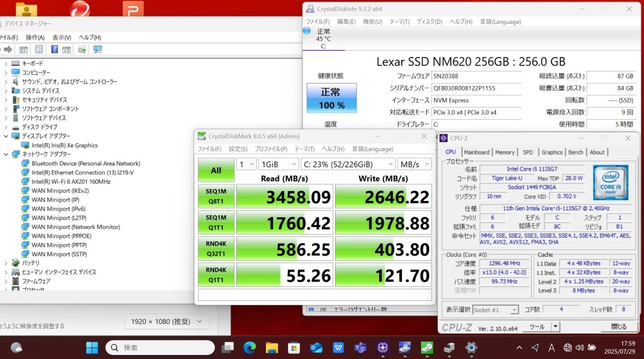The width and height of the screenshot is (644, 359).
Task: Open ディスク(D) menu in CrystalDiskInfo
Action: 430,21
